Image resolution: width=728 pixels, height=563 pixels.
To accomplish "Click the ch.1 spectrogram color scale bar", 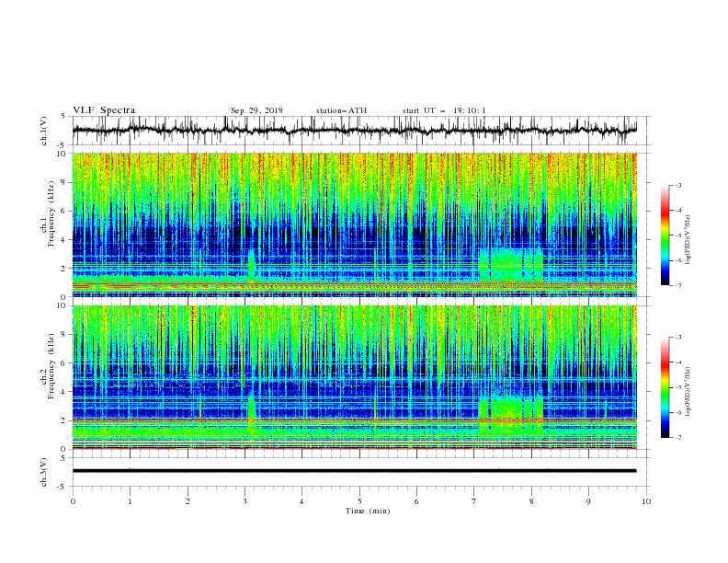I will click(665, 236).
